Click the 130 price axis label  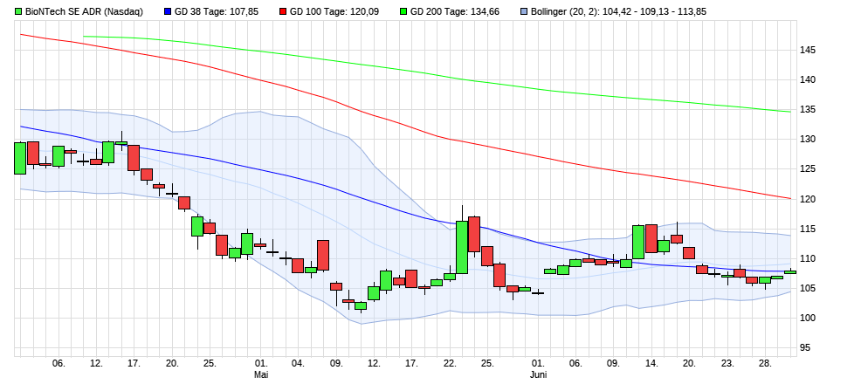point(809,140)
